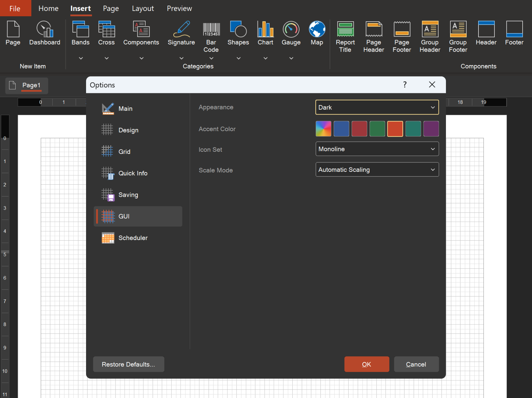Choose the purple accent color swatch
The height and width of the screenshot is (398, 532).
431,129
